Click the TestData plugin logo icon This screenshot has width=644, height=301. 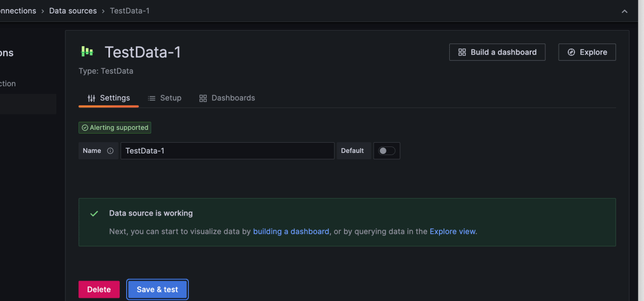pos(87,52)
